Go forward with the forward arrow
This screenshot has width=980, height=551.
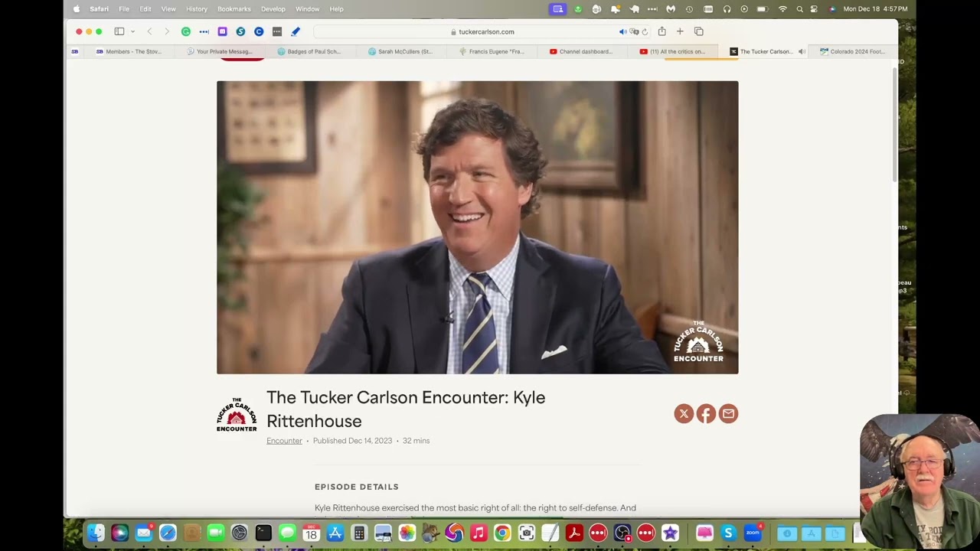coord(167,31)
